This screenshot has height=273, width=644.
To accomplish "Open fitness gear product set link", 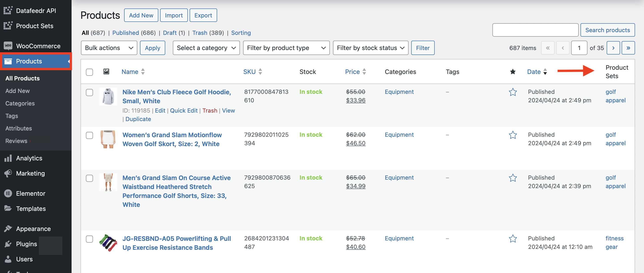I will click(x=614, y=243).
